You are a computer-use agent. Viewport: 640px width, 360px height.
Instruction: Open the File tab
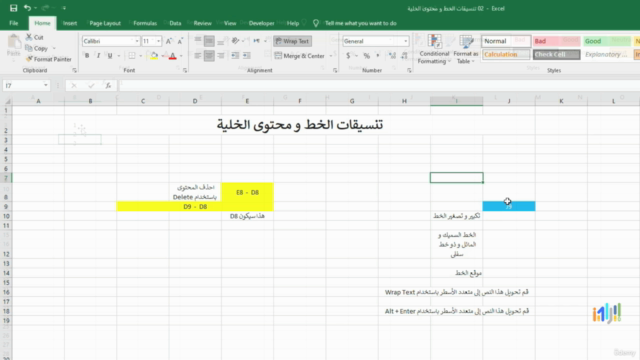pos(13,23)
